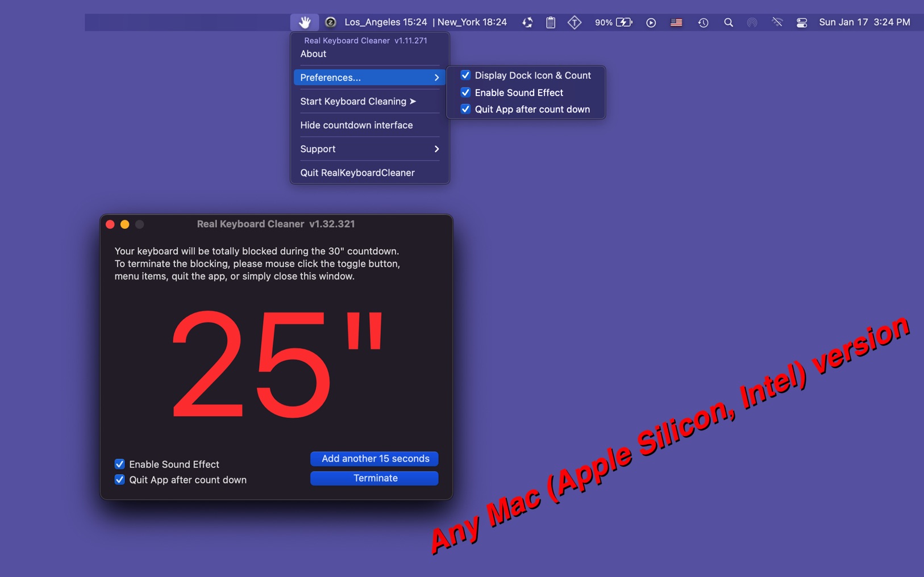Expand the Support submenu
Viewport: 924px width, 577px height.
pyautogui.click(x=369, y=149)
